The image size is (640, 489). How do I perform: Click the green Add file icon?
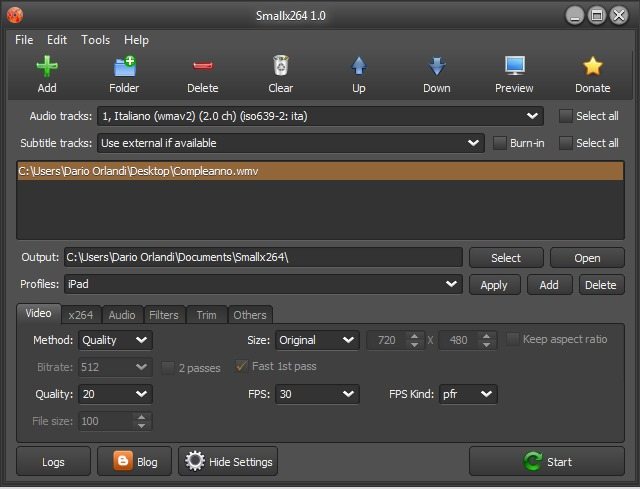click(x=47, y=67)
